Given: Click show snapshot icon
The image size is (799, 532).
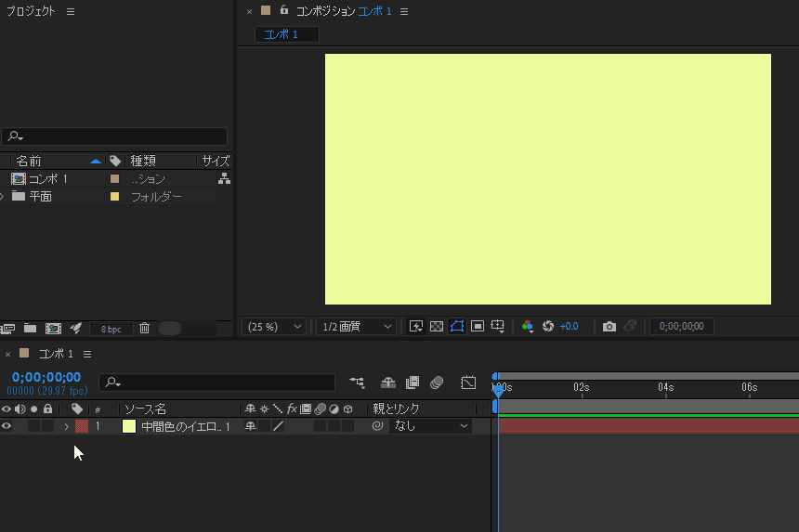Looking at the screenshot, I should (x=630, y=326).
